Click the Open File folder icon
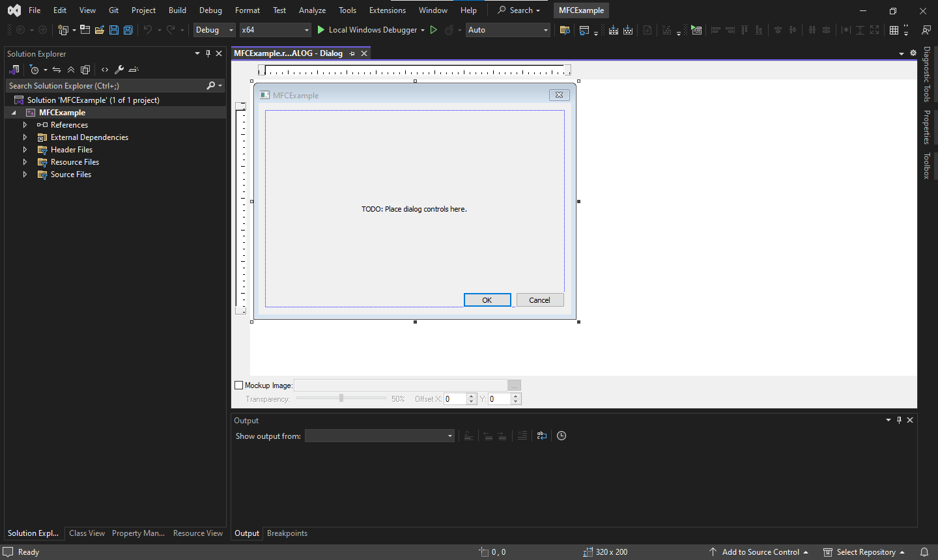 [100, 30]
